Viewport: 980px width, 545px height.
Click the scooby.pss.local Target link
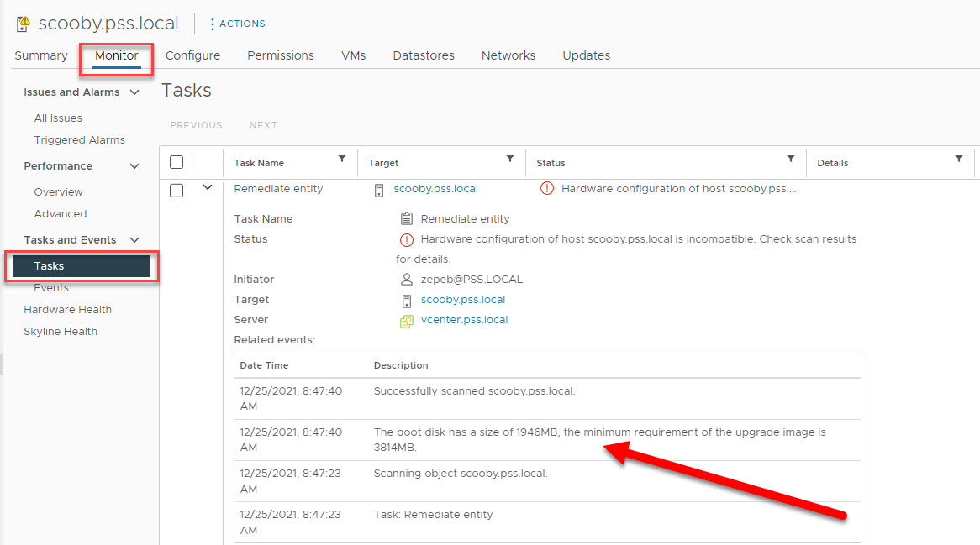click(436, 189)
